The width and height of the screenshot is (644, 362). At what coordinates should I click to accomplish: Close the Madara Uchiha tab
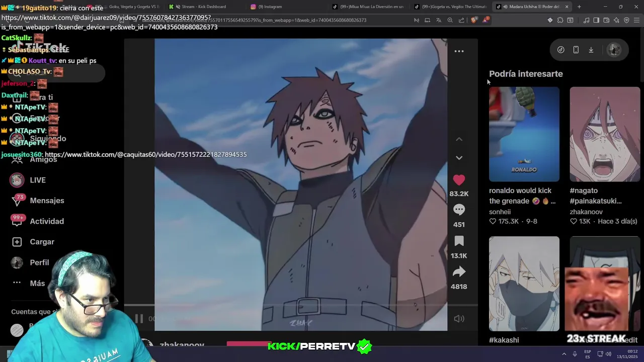[567, 7]
